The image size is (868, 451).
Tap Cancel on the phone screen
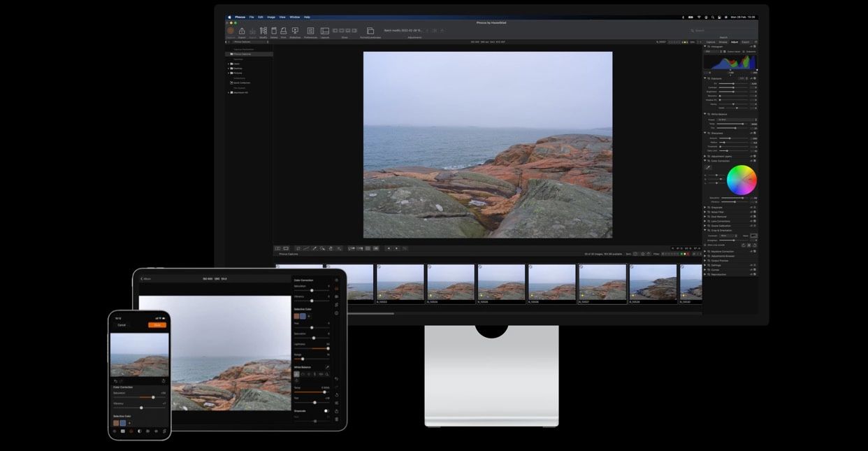pos(122,325)
